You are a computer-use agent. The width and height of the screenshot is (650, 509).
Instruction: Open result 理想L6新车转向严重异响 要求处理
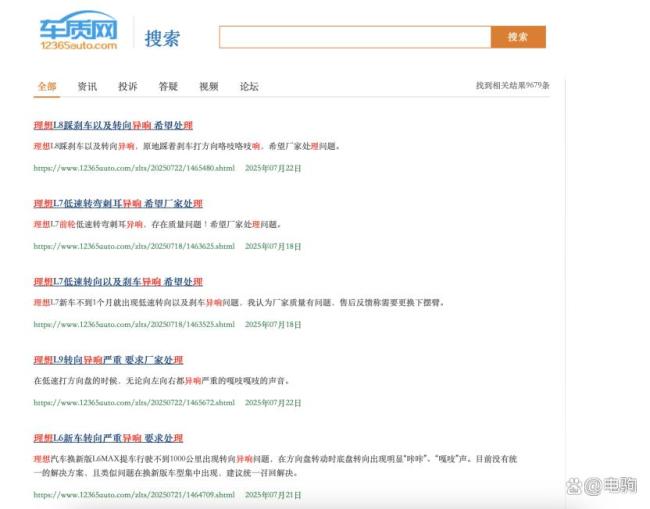pos(108,438)
